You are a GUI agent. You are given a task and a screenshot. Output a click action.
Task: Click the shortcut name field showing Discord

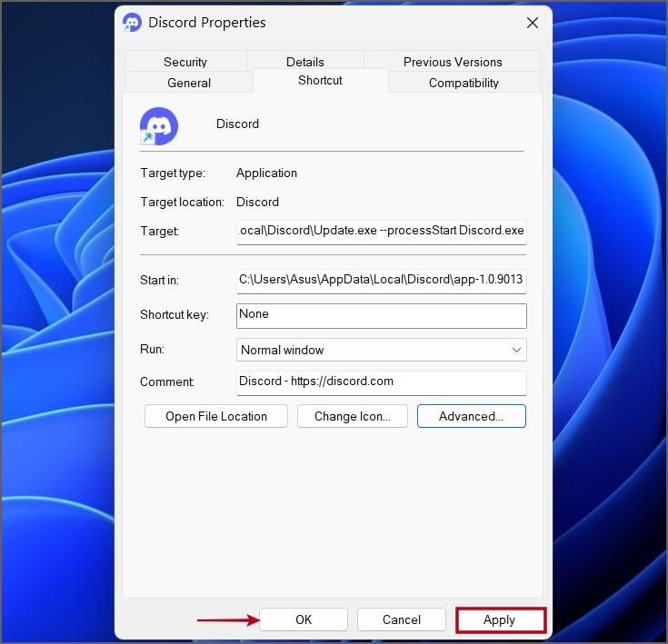pyautogui.click(x=237, y=124)
